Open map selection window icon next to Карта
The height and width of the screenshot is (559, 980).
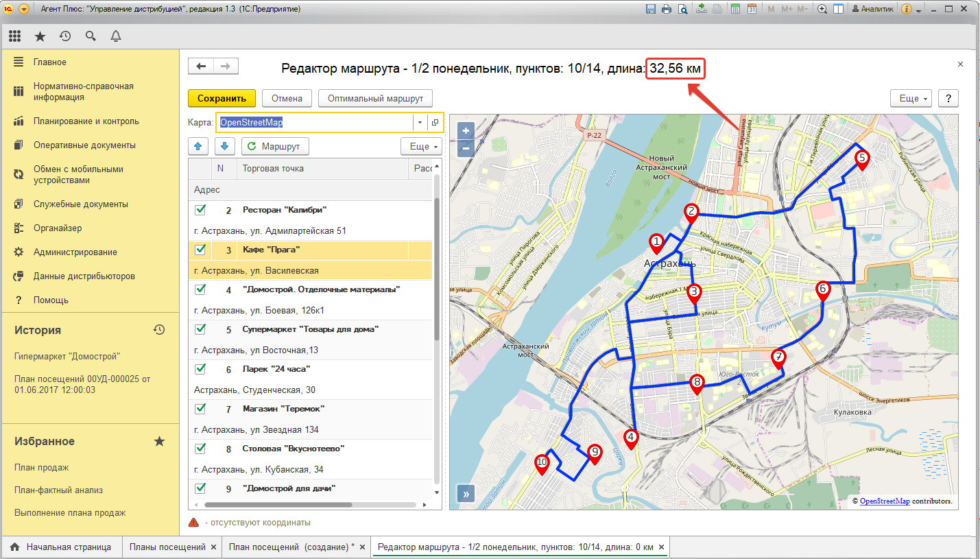coord(435,122)
